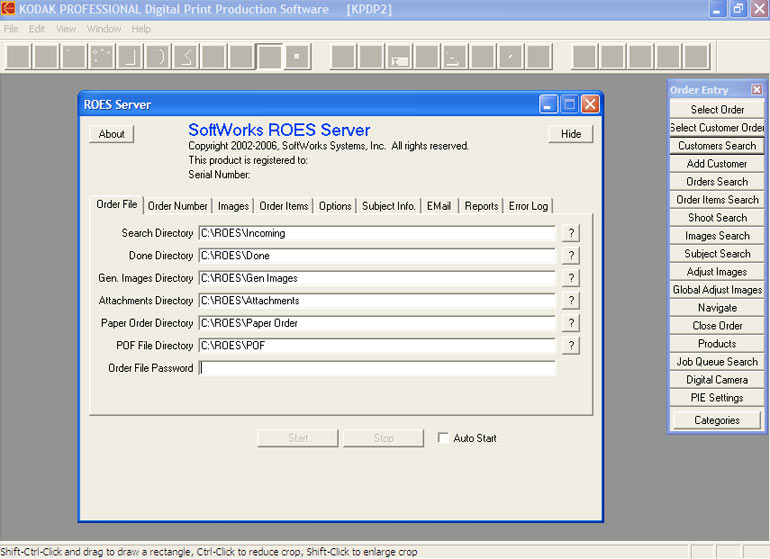Focus the Order File Password field

(377, 368)
